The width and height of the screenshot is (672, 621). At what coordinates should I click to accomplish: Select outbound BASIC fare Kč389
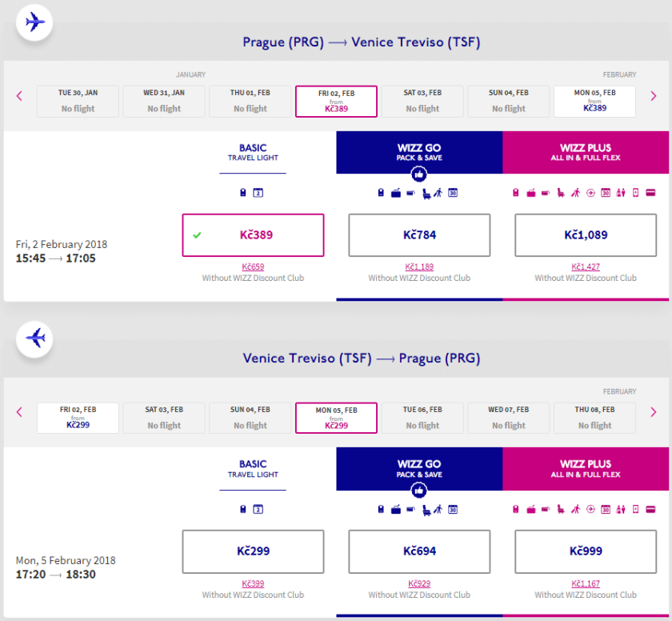point(253,235)
